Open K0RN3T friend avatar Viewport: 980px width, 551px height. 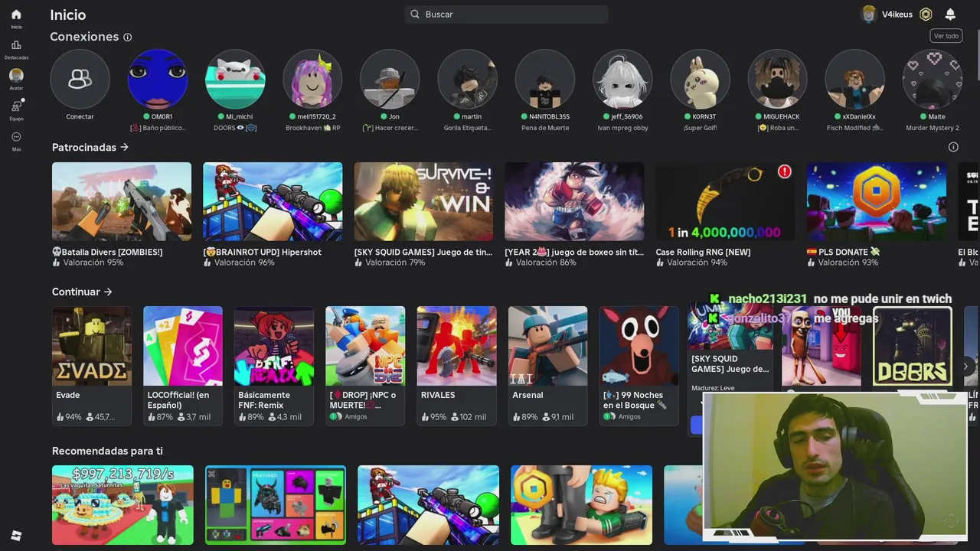pos(700,79)
